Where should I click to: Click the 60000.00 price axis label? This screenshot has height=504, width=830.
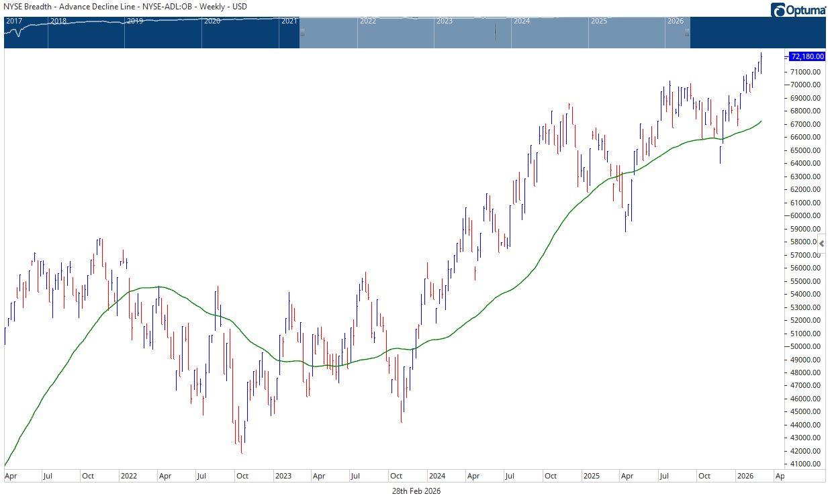point(806,215)
